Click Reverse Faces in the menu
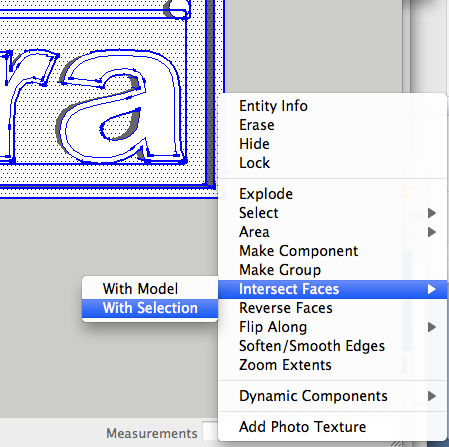 pyautogui.click(x=332, y=308)
